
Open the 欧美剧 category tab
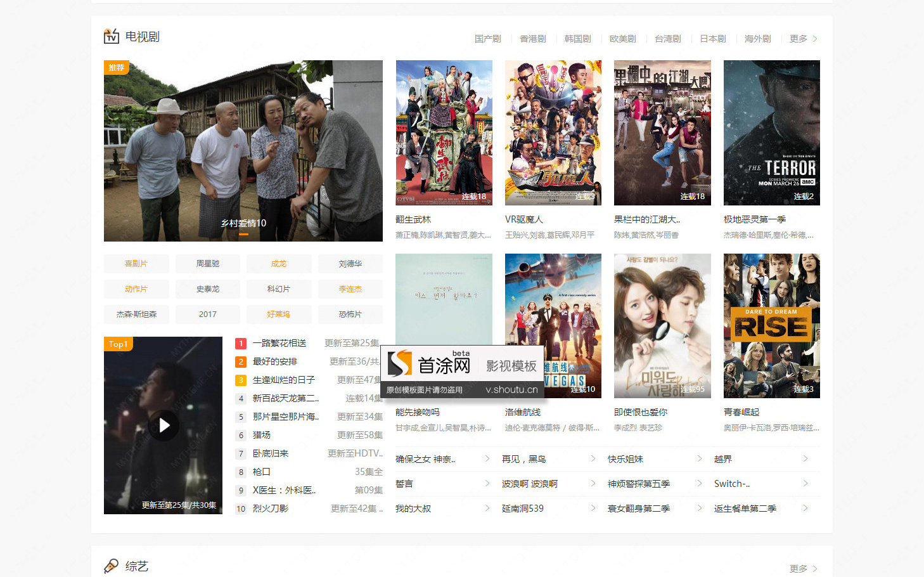[x=623, y=39]
